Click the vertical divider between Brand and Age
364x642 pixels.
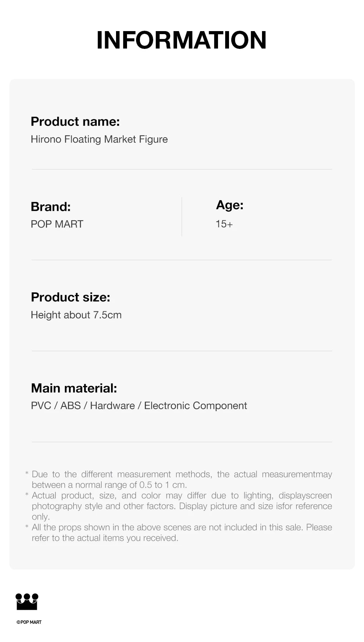point(182,217)
